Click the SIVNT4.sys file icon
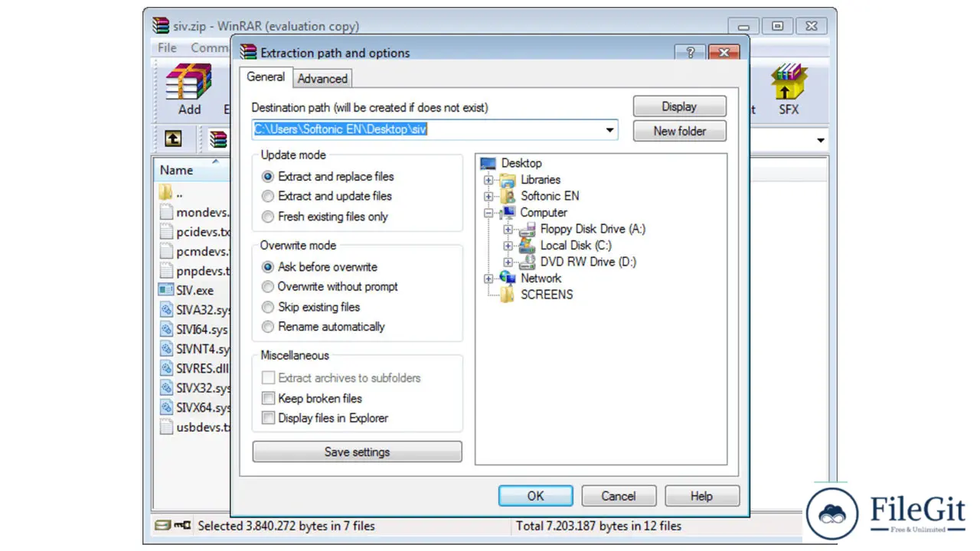This screenshot has height=551, width=980. [x=165, y=349]
